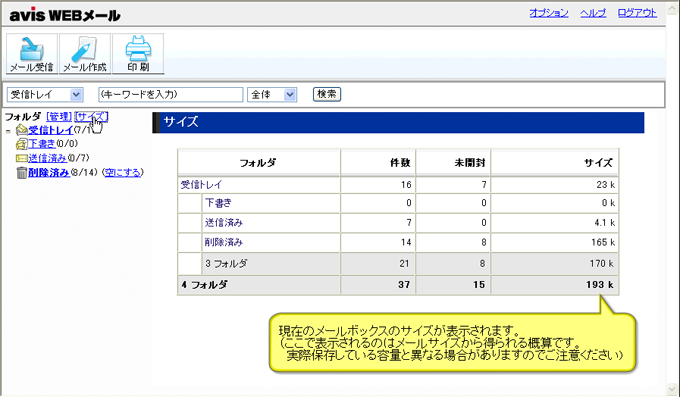Click the 23 k size cell
This screenshot has height=397, width=680.
coord(555,185)
